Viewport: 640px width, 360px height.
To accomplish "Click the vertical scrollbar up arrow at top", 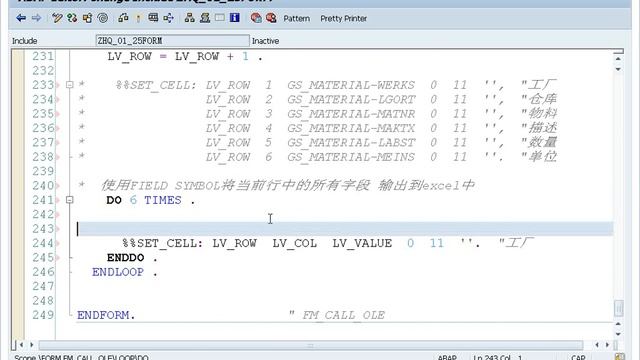I will tap(618, 59).
